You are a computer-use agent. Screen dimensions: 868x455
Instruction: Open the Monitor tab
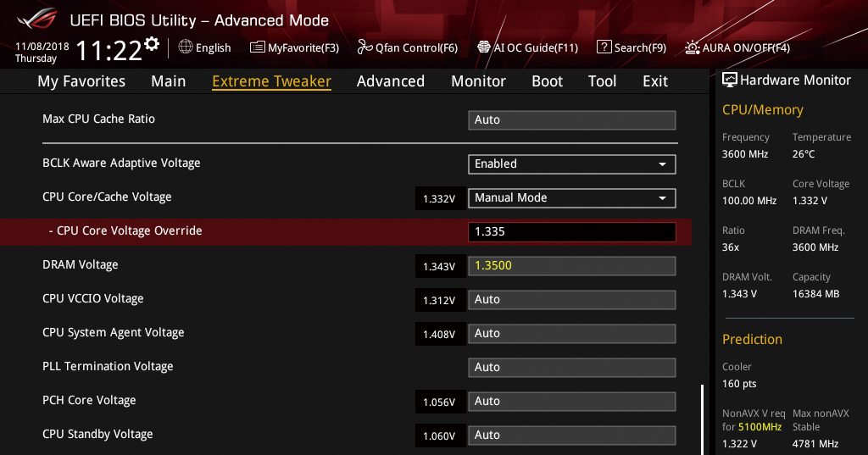tap(478, 81)
